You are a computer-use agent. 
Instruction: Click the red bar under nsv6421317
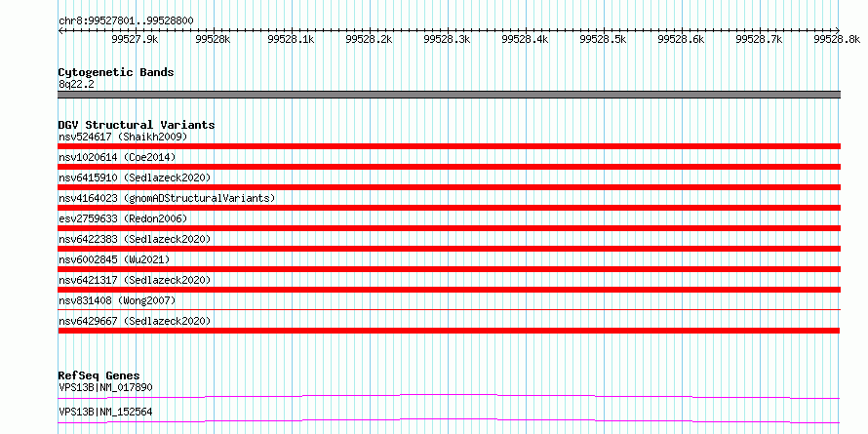[449, 290]
